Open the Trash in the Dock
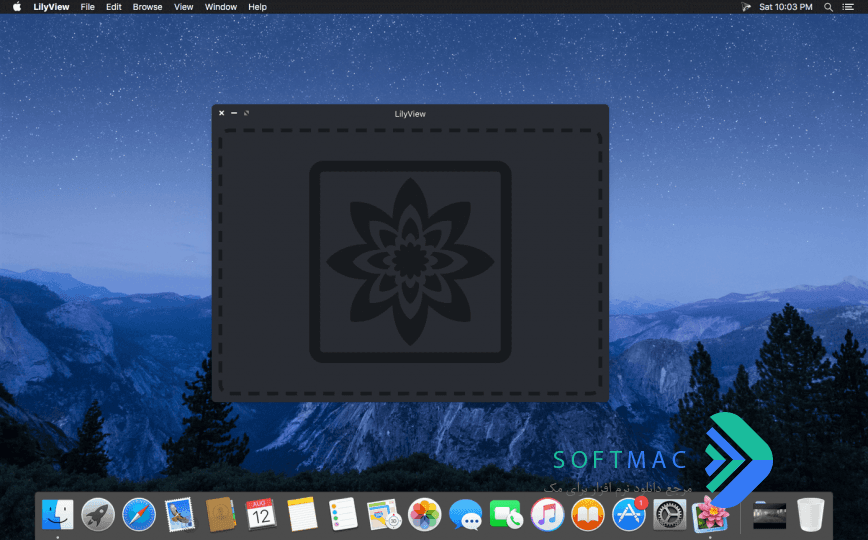Viewport: 868px width, 540px height. click(810, 515)
